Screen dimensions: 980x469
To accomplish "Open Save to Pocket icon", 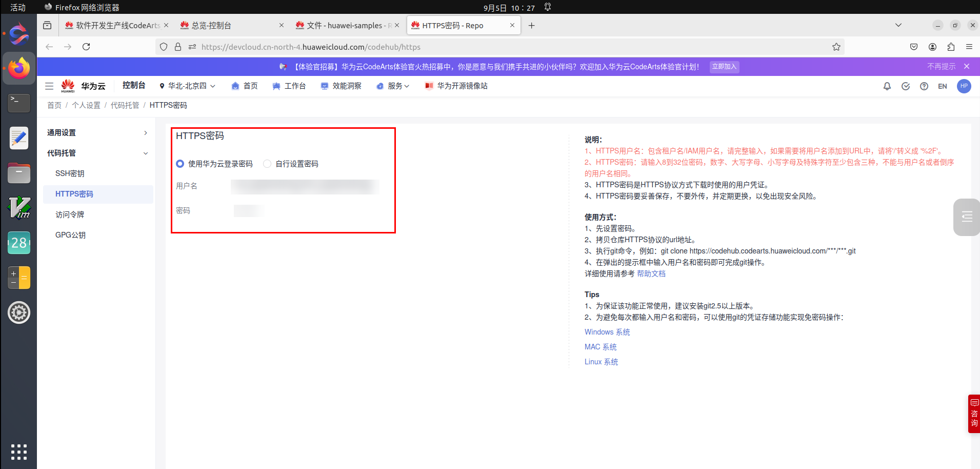I will (x=914, y=47).
